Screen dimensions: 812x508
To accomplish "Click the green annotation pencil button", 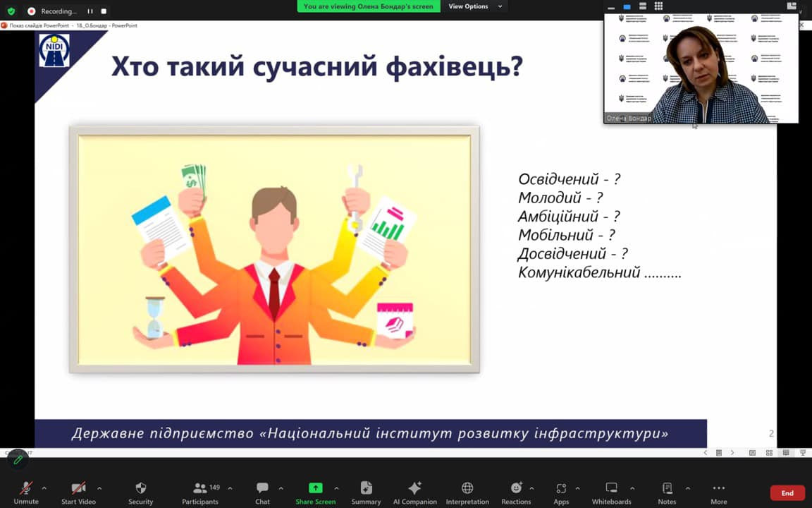I will coord(18,459).
